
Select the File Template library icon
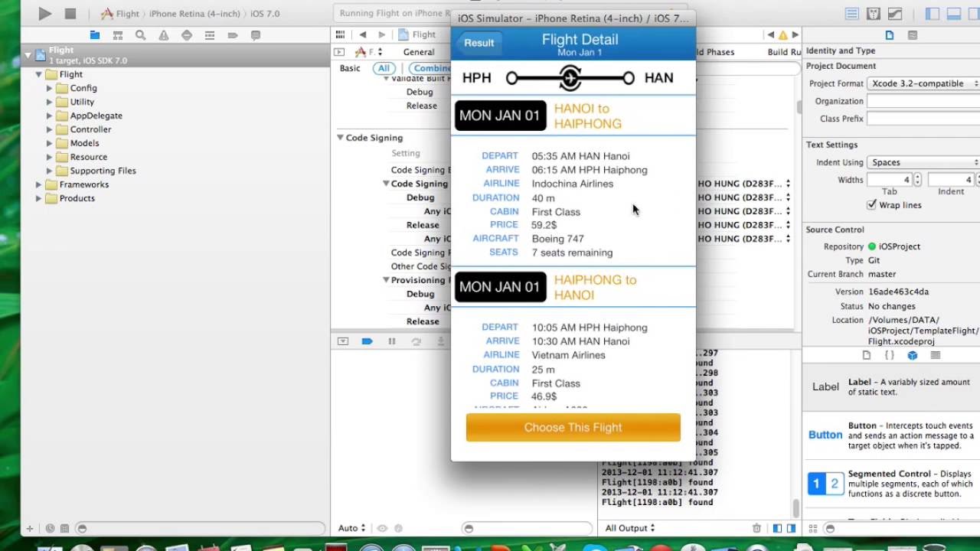pyautogui.click(x=867, y=355)
